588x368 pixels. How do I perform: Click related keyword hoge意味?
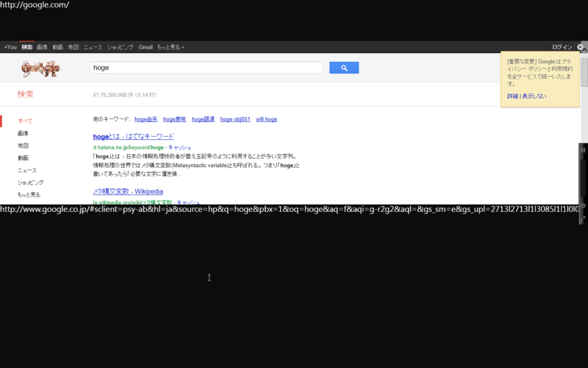point(174,119)
